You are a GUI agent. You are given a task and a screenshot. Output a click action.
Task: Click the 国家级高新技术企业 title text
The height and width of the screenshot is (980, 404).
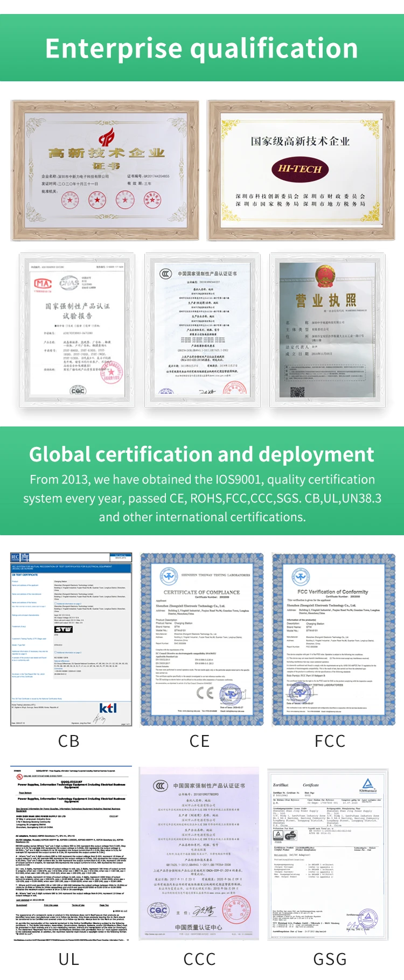pyautogui.click(x=300, y=142)
